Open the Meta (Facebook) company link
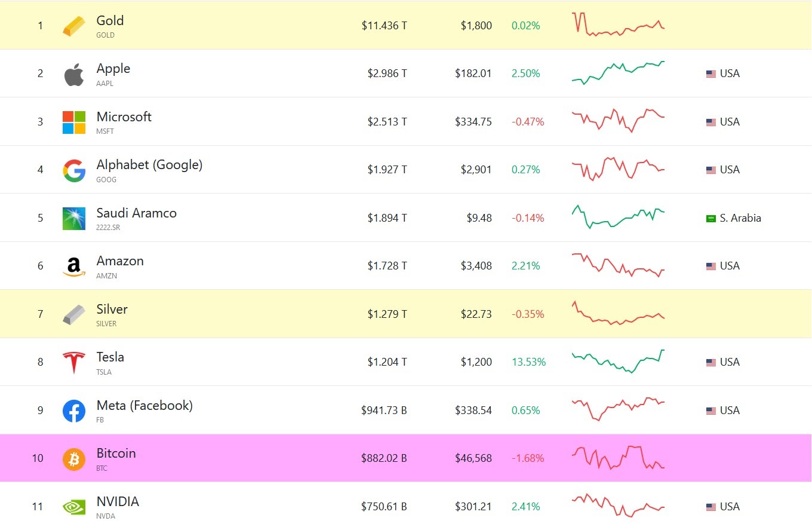Screen dimensions: 812x524 point(144,406)
